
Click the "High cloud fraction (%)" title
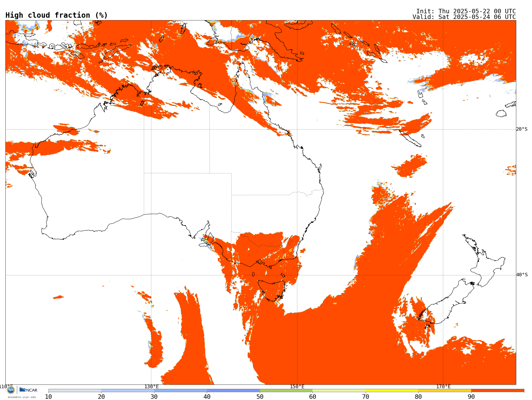click(x=57, y=15)
